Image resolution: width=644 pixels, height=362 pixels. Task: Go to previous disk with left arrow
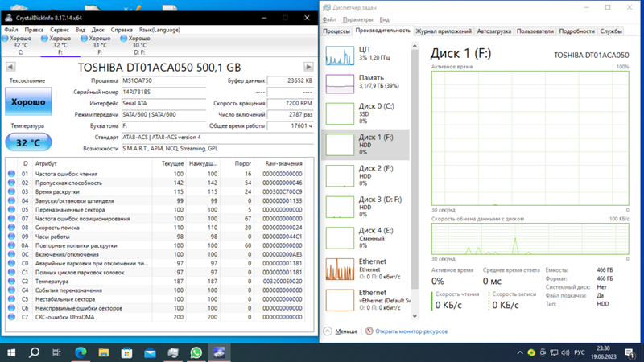10,68
